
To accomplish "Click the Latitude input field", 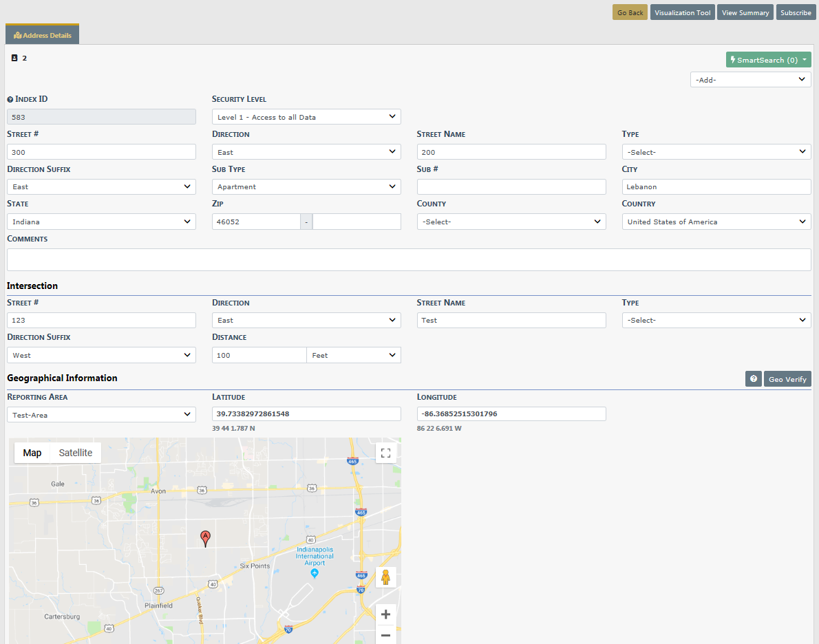I will (306, 414).
